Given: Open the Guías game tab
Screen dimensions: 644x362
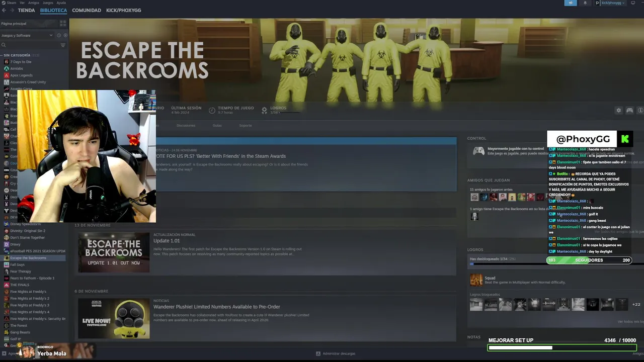Looking at the screenshot, I should [217, 125].
